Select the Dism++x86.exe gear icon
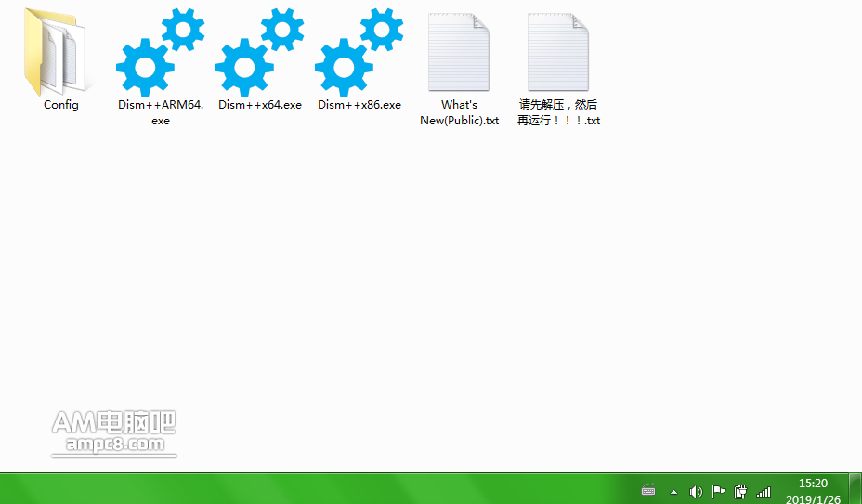862x504 pixels. coord(359,52)
